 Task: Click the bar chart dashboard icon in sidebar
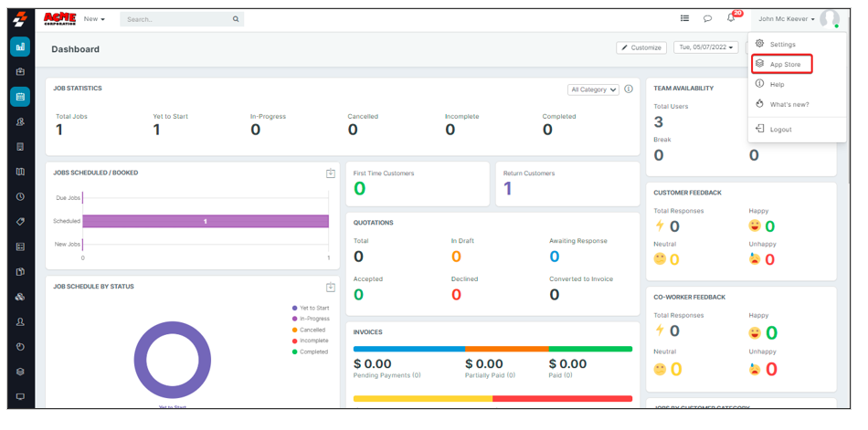tap(20, 47)
